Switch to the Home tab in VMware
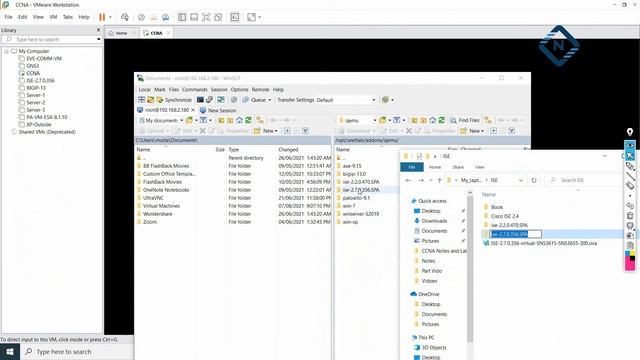640x360 pixels. [x=121, y=33]
